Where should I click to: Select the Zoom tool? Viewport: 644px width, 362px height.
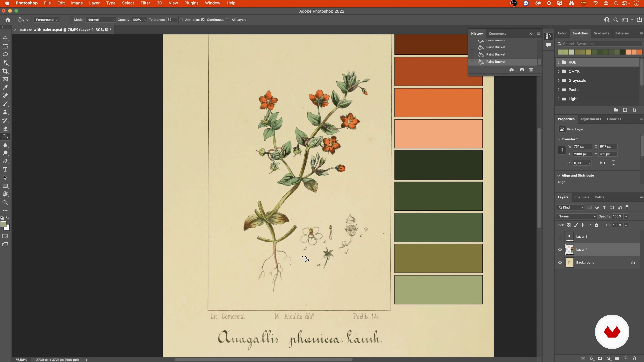[5, 202]
